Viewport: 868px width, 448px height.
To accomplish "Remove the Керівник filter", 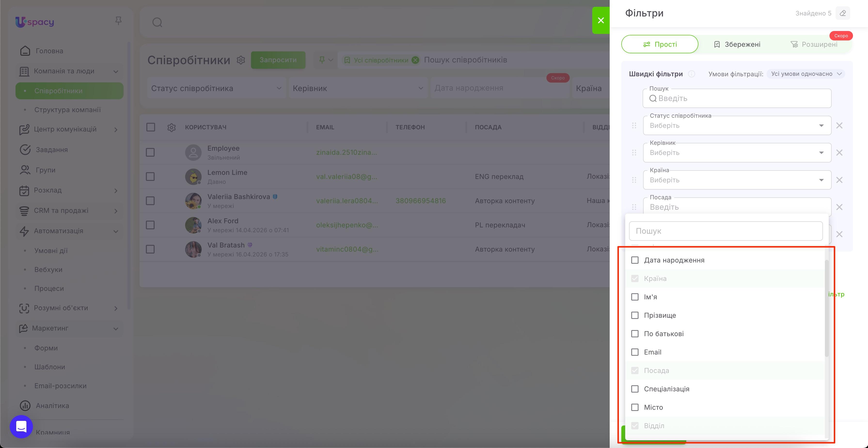I will 839,153.
